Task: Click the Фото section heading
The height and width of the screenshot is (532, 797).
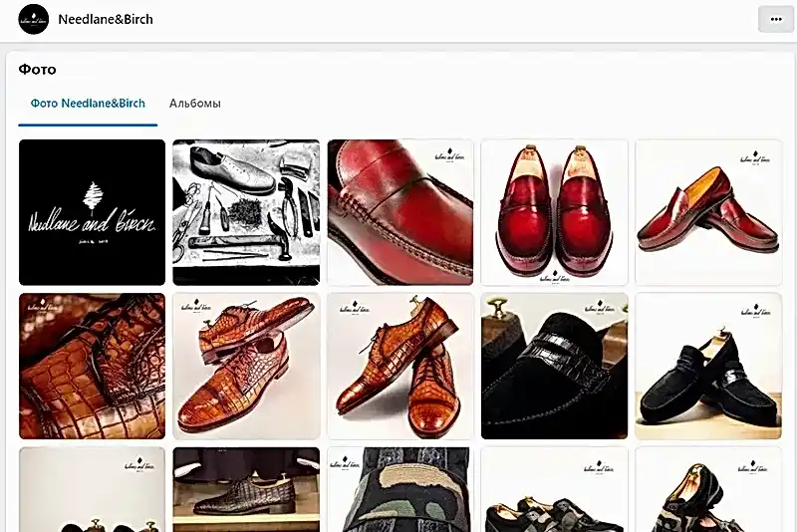Action: click(x=38, y=70)
